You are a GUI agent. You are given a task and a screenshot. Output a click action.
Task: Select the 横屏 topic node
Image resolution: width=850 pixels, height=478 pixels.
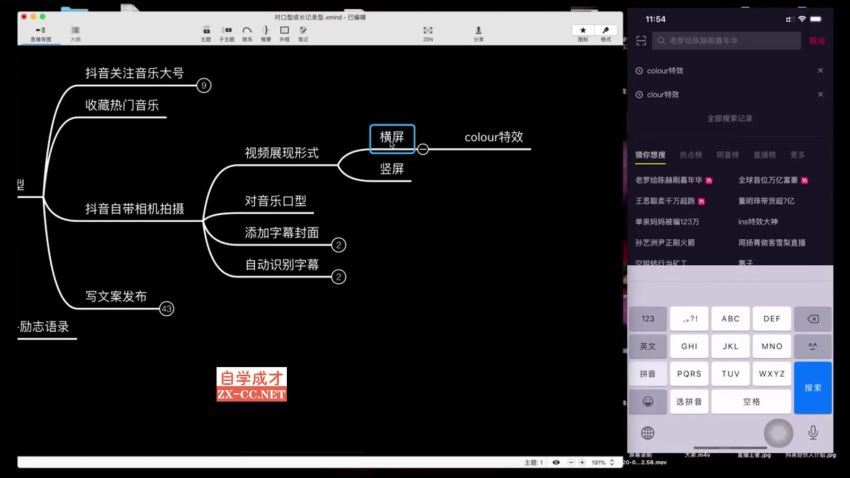click(x=392, y=139)
